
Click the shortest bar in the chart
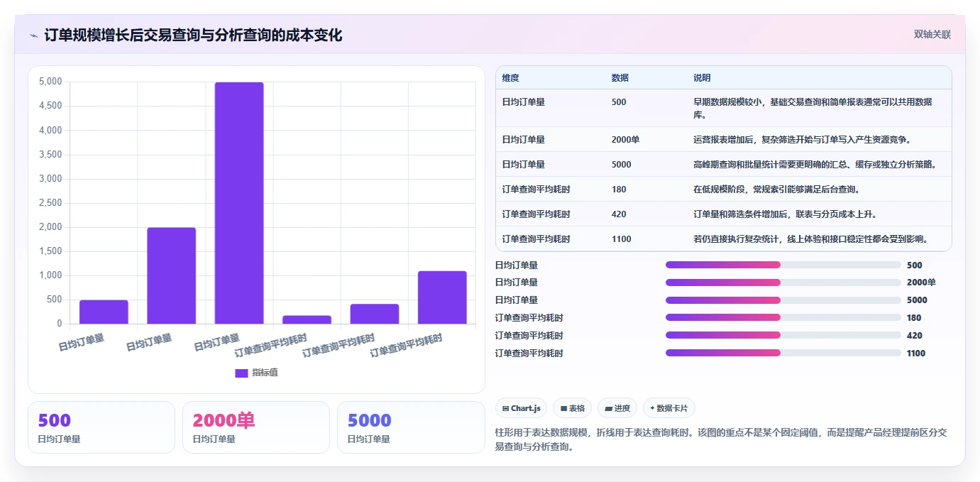pos(307,319)
